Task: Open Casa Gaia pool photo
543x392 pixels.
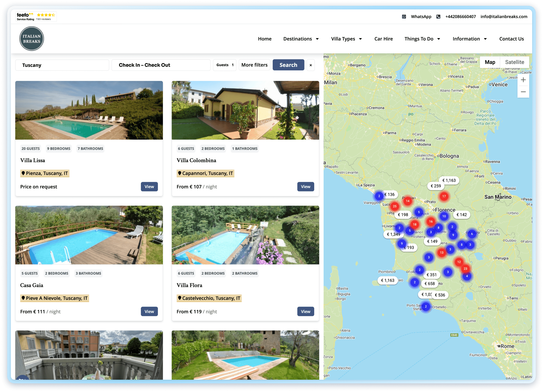Action: tap(89, 235)
